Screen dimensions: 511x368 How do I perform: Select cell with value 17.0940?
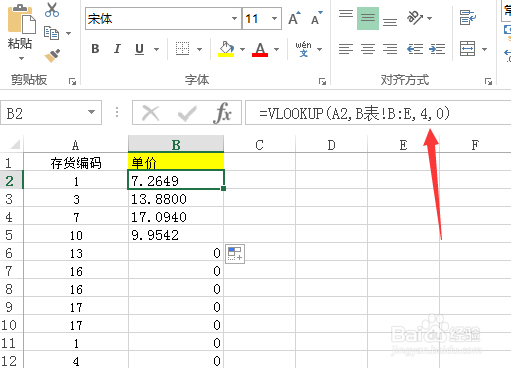tap(176, 217)
